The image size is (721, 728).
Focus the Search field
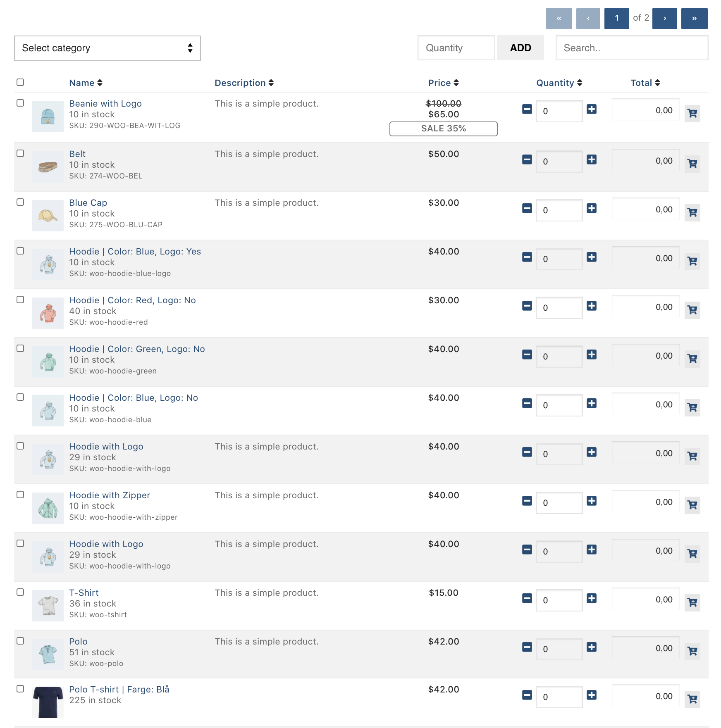[x=631, y=48]
